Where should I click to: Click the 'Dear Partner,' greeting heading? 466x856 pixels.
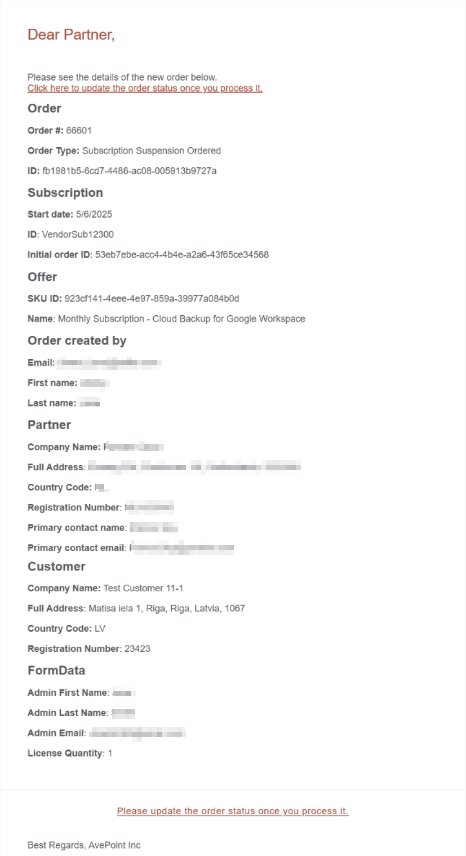click(x=71, y=35)
